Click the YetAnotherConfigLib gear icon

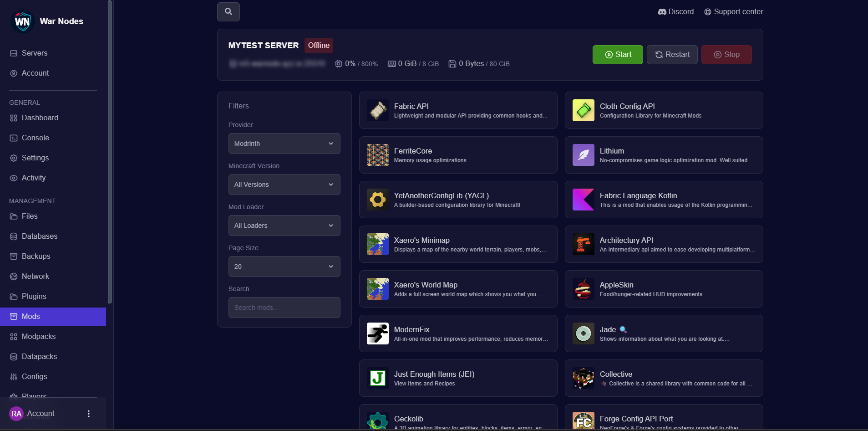tap(378, 200)
